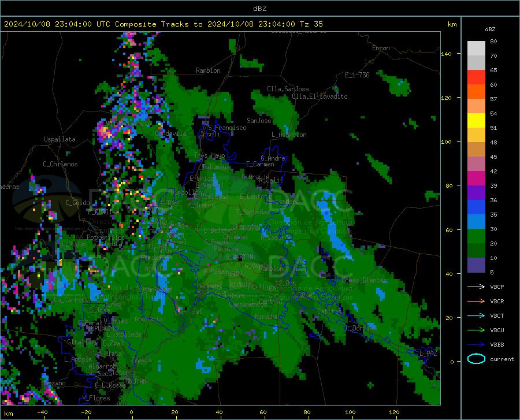Image resolution: width=520 pixels, height=420 pixels.
Task: Click the orange VBCR arrow legend icon
Action: (476, 302)
